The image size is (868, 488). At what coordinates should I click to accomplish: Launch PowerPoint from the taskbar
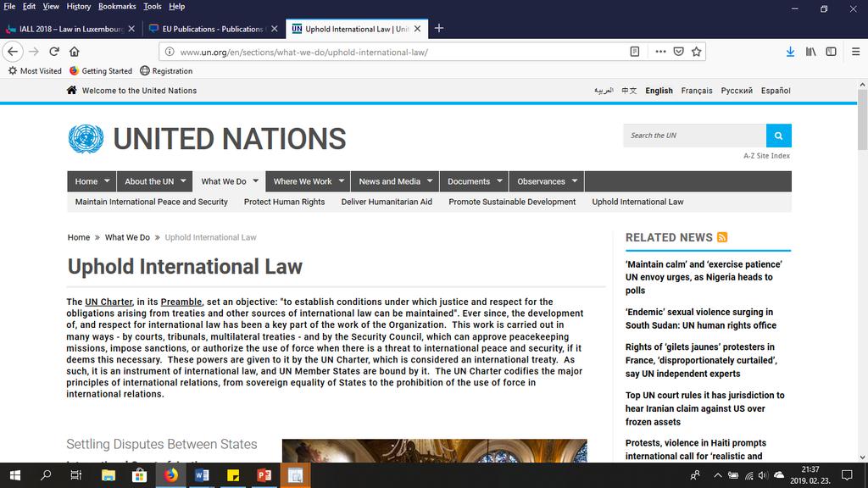point(264,475)
